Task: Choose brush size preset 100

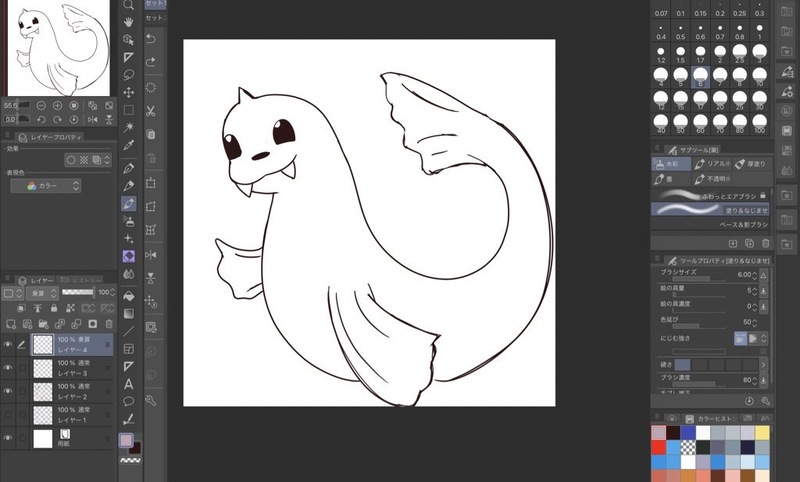Action: [x=759, y=124]
